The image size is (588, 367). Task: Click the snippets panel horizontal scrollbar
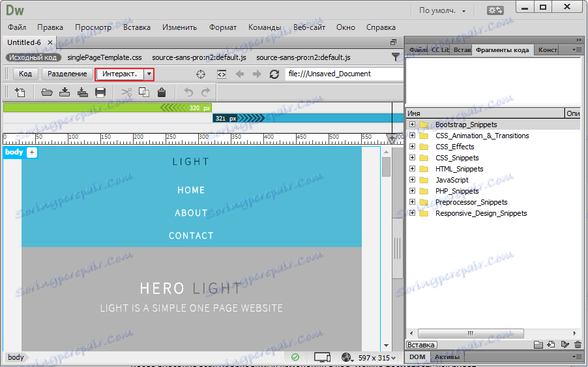tap(471, 333)
